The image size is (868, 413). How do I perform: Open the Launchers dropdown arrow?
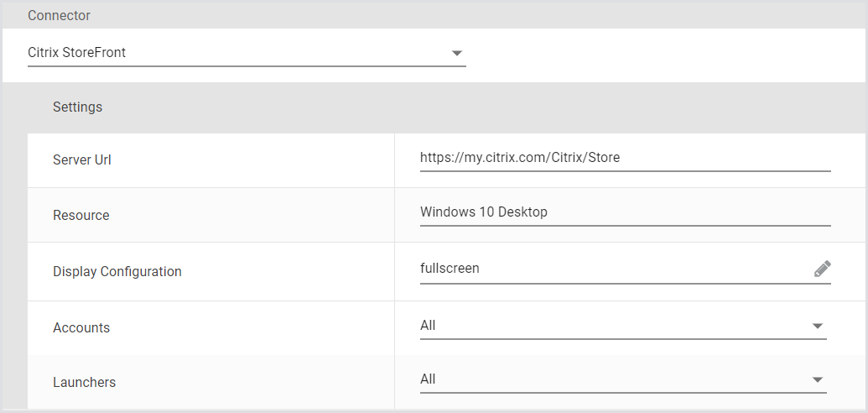point(818,380)
